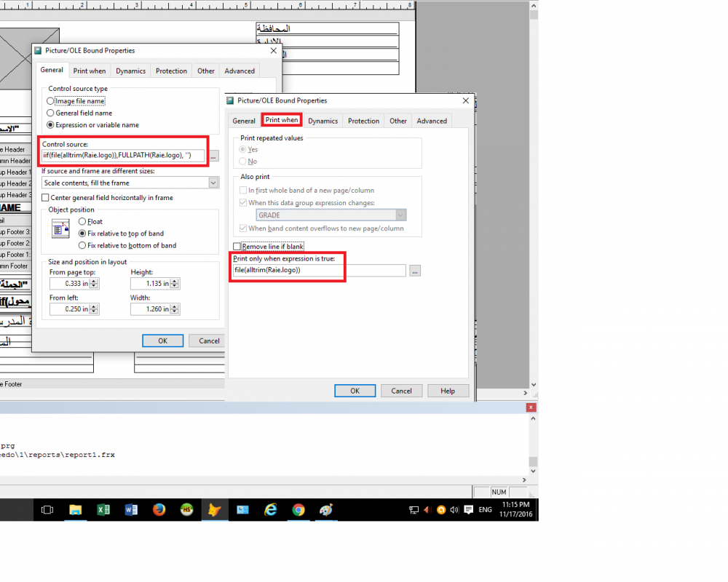Click the volume speaker tray icon

[x=454, y=510]
